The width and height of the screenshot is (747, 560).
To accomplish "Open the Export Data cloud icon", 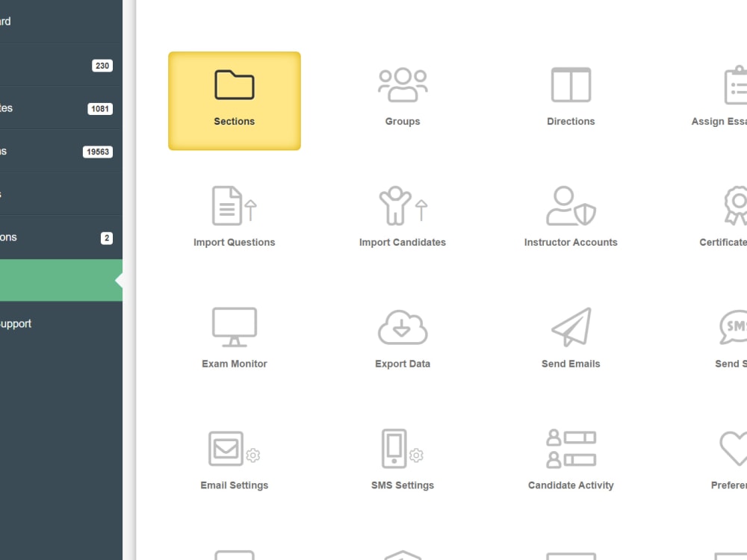I will point(403,327).
